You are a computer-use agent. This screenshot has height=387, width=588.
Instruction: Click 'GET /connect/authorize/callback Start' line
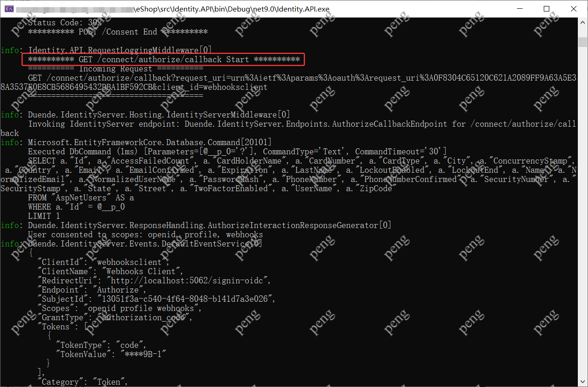coord(164,59)
